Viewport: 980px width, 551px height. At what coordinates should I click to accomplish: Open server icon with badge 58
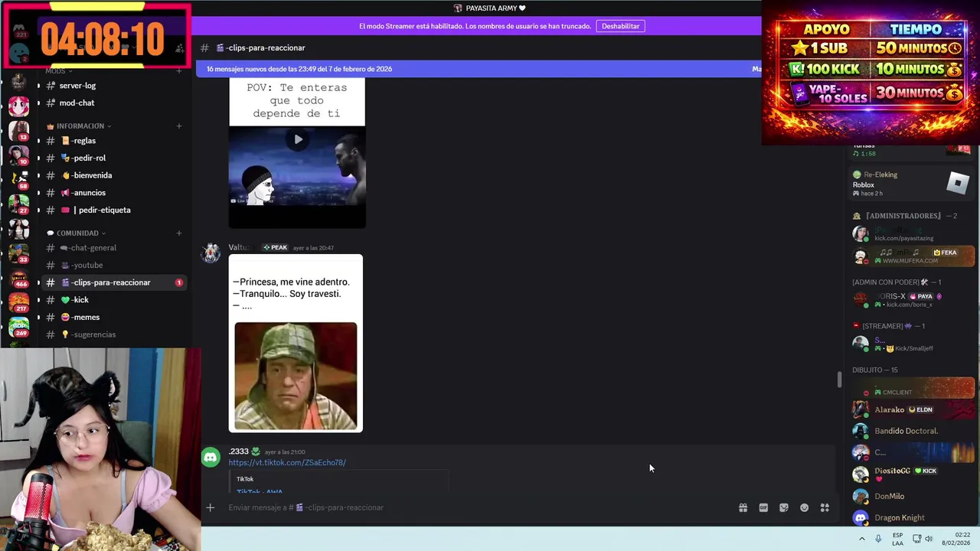[x=18, y=180]
